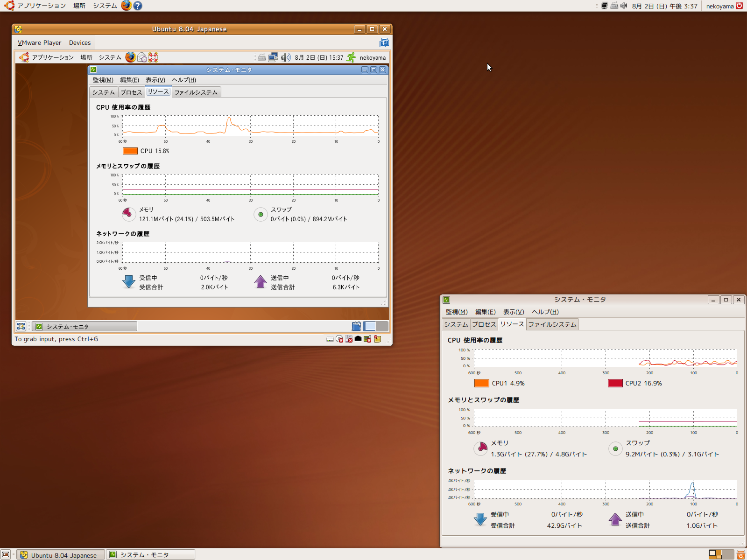Open the trash icon in host bottom panel
The width and height of the screenshot is (747, 560).
point(740,554)
